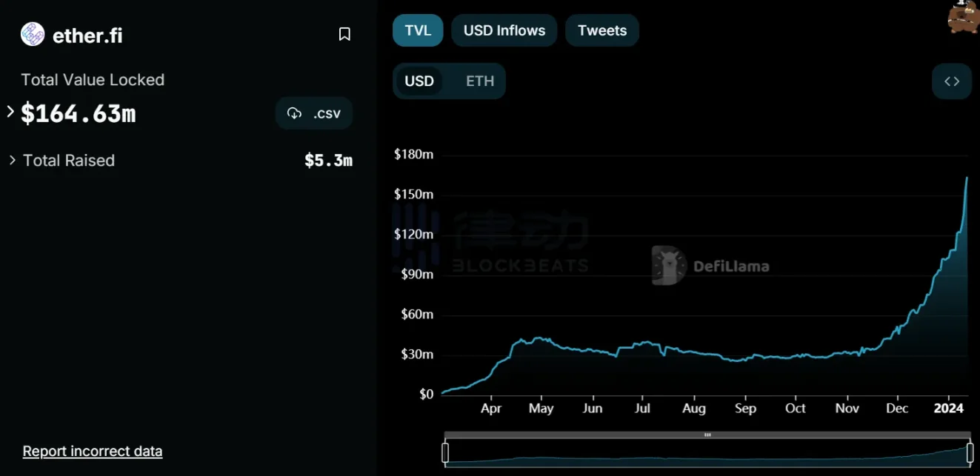Switch the currency toggle to ETH
This screenshot has width=980, height=476.
click(480, 81)
